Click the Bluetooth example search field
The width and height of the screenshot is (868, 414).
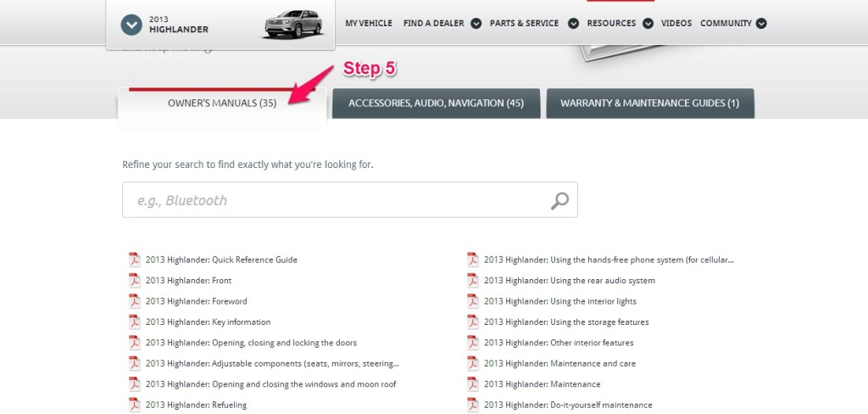coord(350,200)
